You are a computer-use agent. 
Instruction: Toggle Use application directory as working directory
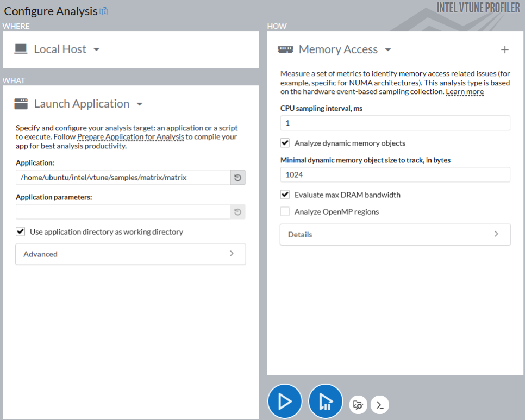(x=21, y=232)
